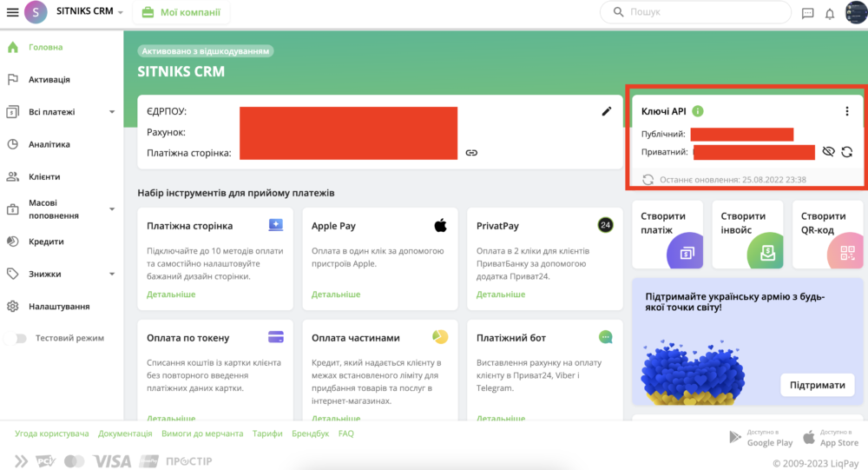Open the hamburger menu icon
This screenshot has height=470, width=868.
(x=12, y=11)
